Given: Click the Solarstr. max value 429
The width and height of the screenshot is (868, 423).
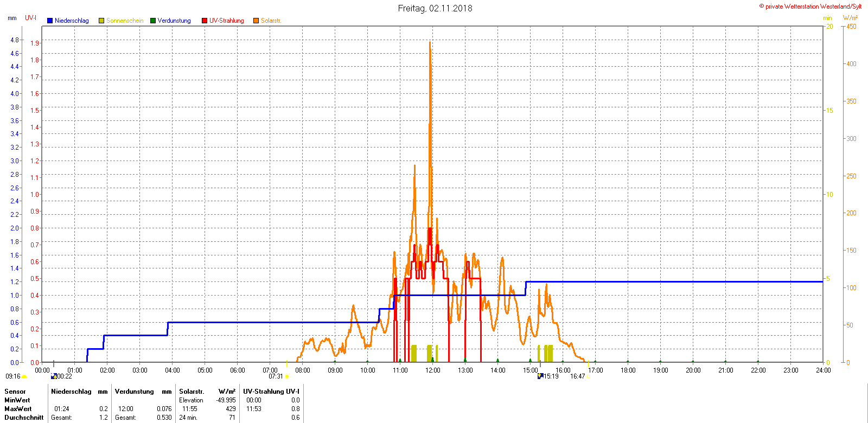Looking at the screenshot, I should click(x=231, y=409).
